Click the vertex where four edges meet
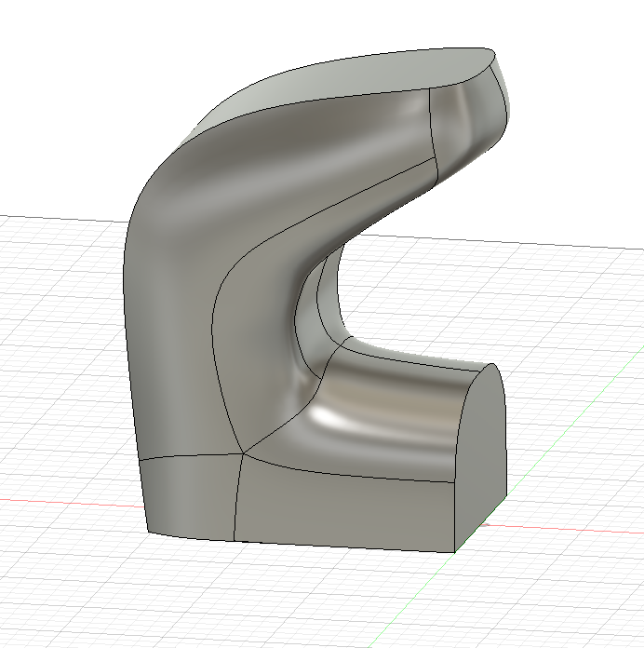644x648 pixels. click(x=243, y=454)
